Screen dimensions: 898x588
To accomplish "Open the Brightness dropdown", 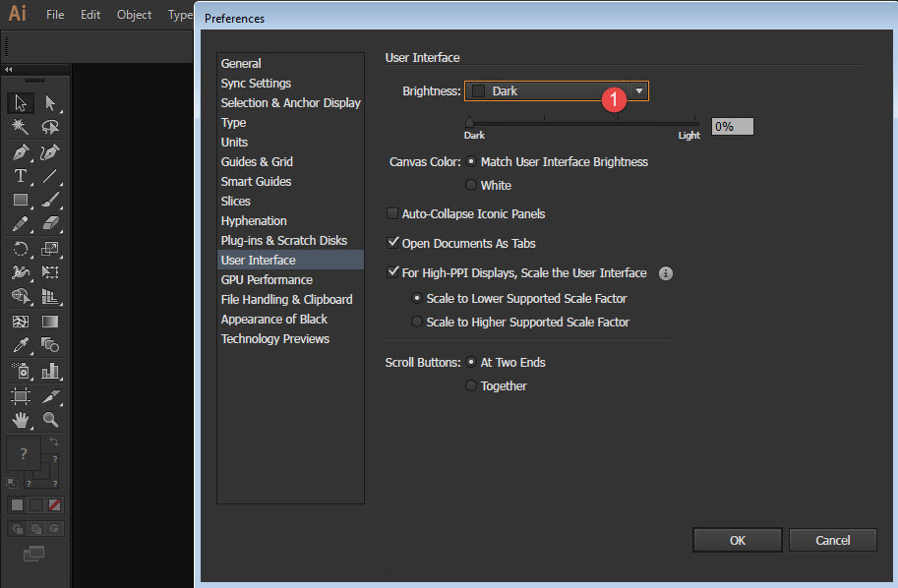I will tap(556, 91).
